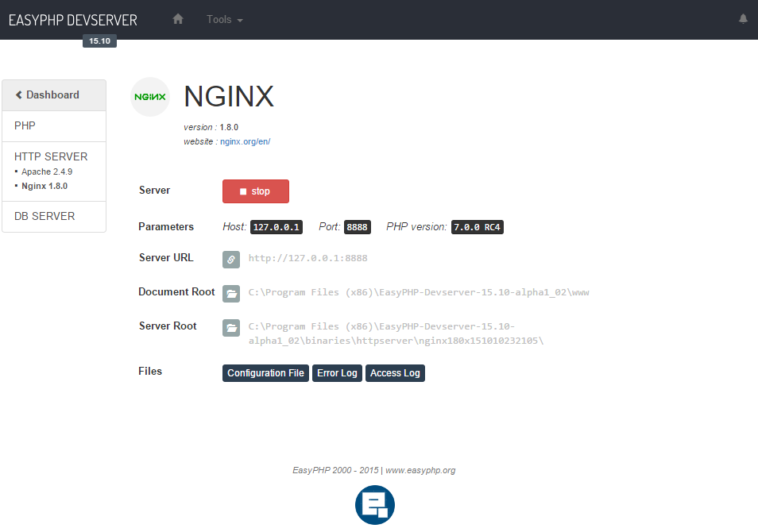Open Document Root folder icon
The width and height of the screenshot is (758, 532).
pyautogui.click(x=231, y=293)
